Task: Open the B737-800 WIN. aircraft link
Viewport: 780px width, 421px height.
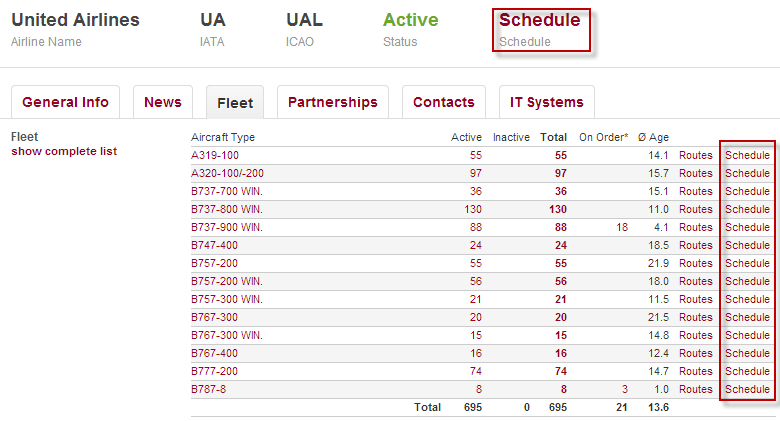Action: click(227, 209)
